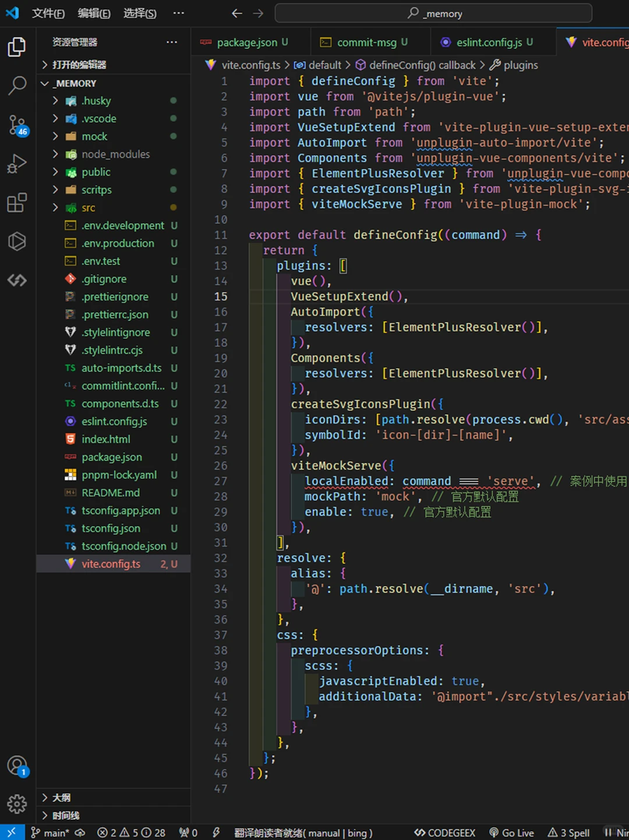The height and width of the screenshot is (840, 629).
Task: Click the 3 Spell warning indicator
Action: pyautogui.click(x=568, y=833)
